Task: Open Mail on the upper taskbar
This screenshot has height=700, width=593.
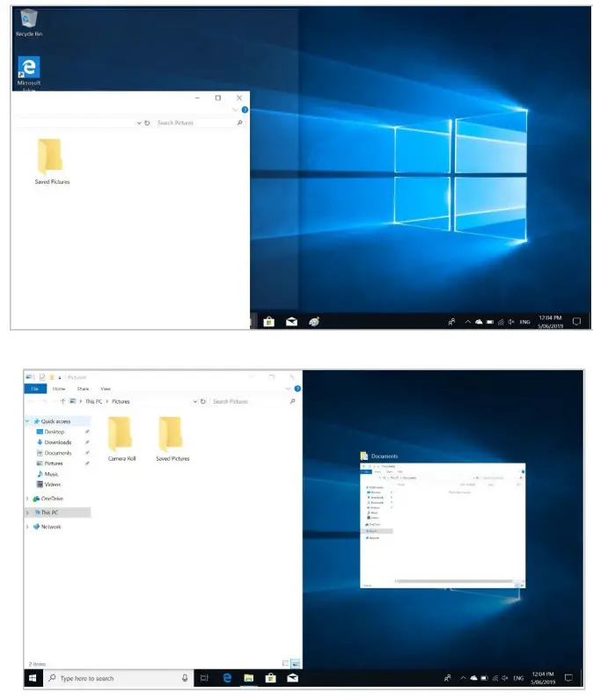Action: pos(291,322)
